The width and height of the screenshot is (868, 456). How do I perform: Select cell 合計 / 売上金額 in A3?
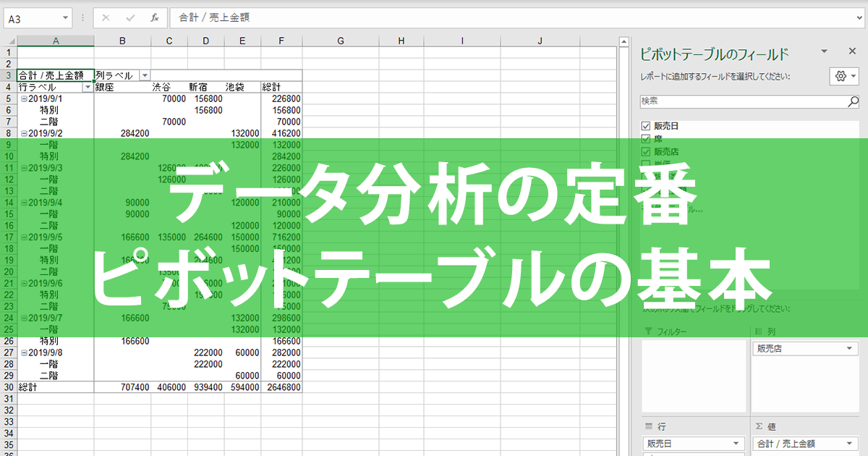pyautogui.click(x=56, y=75)
